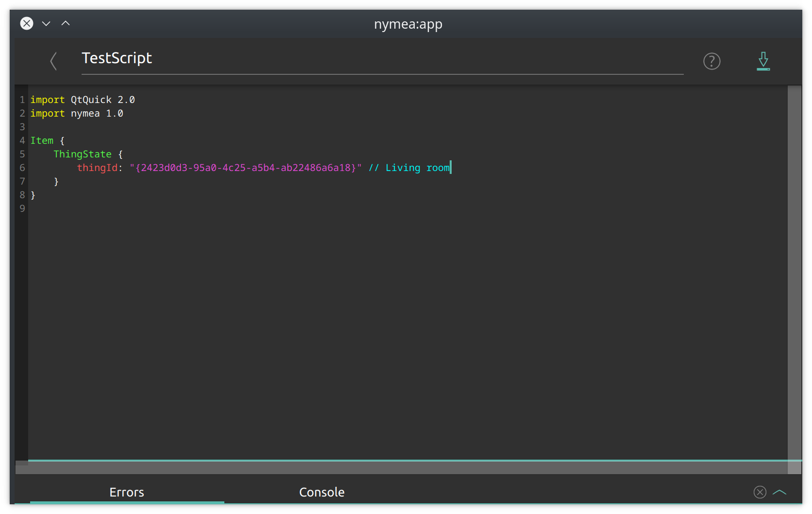Switch to the Errors tab
This screenshot has width=812, height=514.
(127, 492)
